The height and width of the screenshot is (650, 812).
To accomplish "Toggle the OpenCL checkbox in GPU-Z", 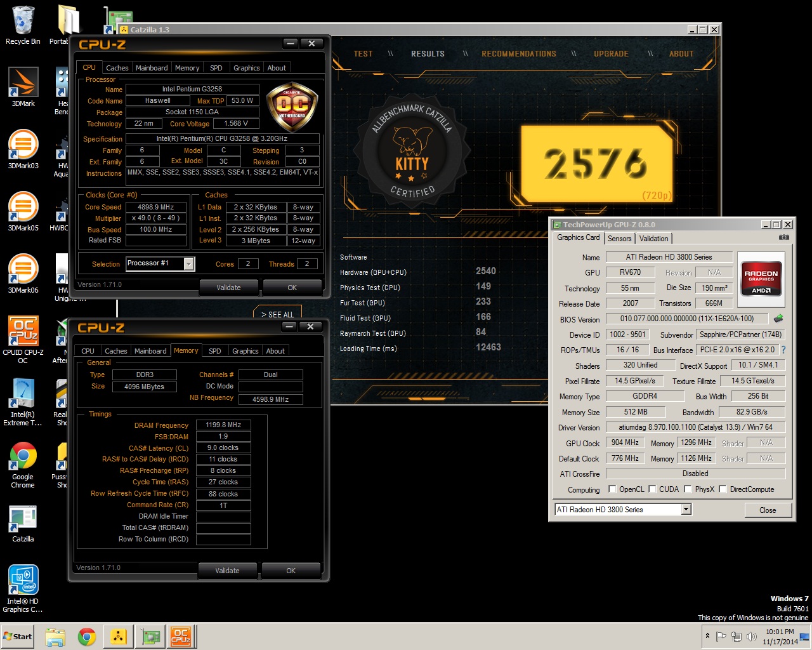I will click(x=612, y=489).
